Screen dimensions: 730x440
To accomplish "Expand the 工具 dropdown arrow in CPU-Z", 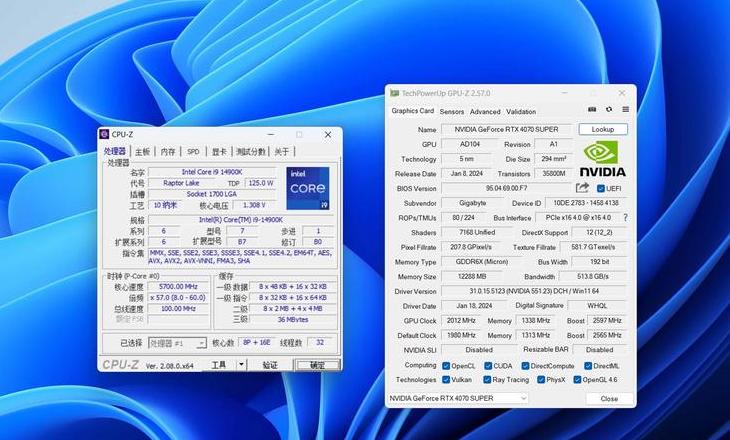I will 241,365.
